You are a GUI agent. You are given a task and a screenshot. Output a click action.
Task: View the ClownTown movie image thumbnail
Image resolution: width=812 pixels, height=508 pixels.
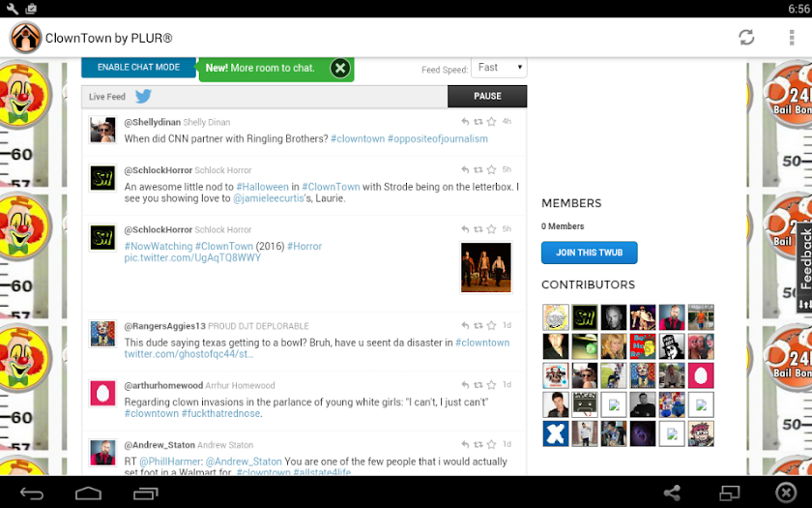[485, 268]
